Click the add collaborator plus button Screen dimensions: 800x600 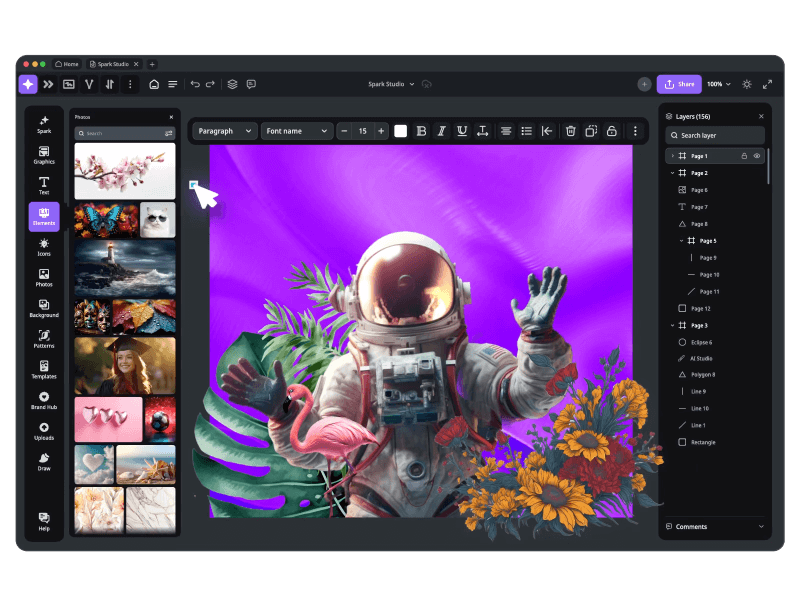point(644,84)
